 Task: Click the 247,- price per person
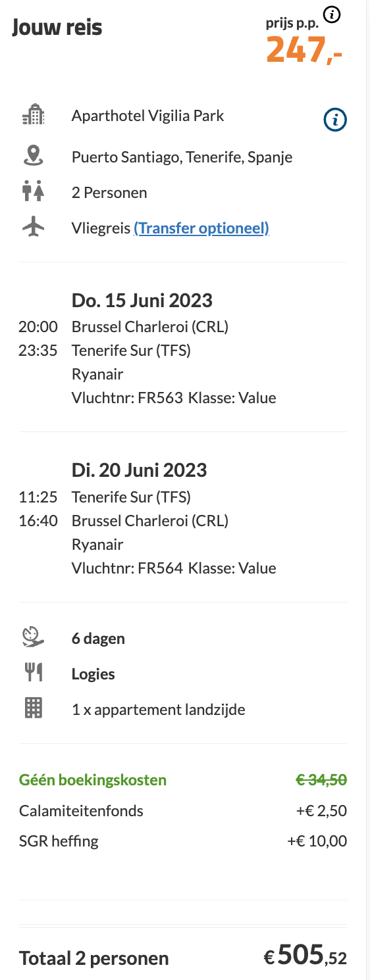coord(304,50)
